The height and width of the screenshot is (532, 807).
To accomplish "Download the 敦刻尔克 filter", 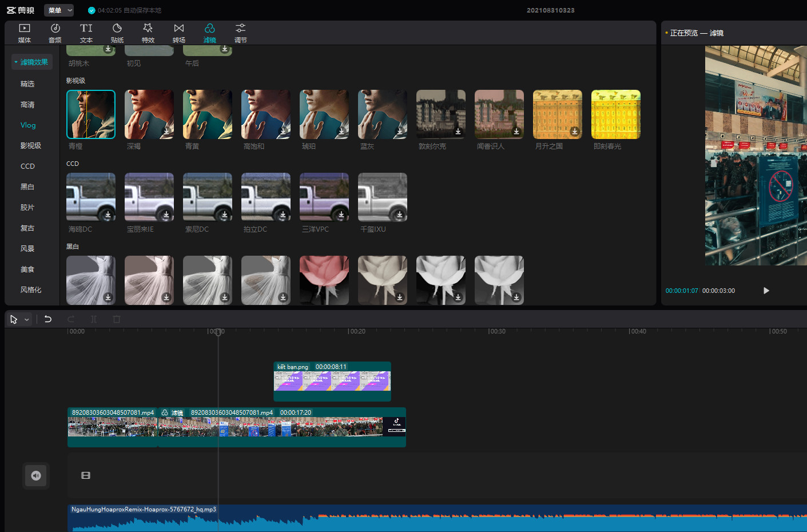I will click(458, 131).
